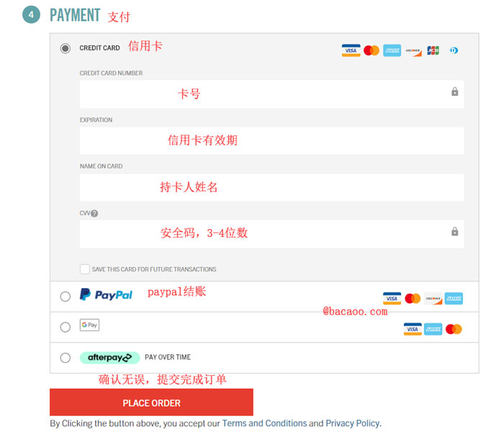Focus the Credit Card Number input field
This screenshot has height=432, width=504.
tap(271, 94)
